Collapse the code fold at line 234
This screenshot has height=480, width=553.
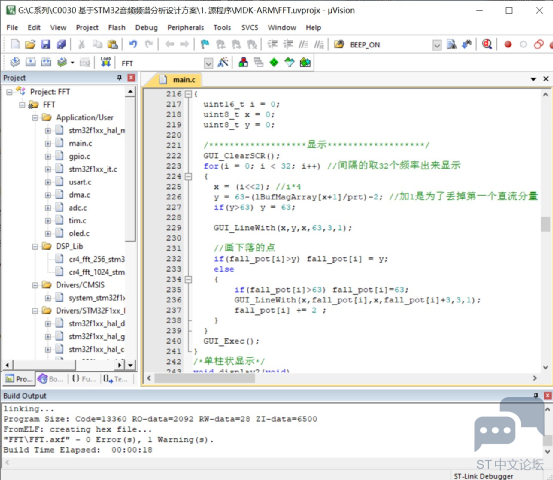point(189,280)
